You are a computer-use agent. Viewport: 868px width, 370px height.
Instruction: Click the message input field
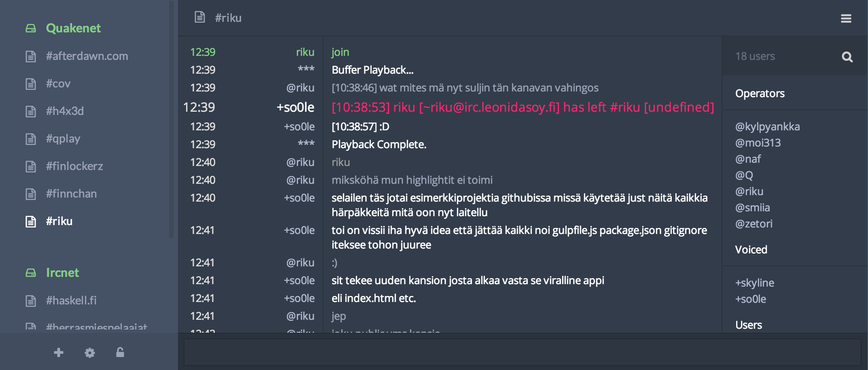522,352
